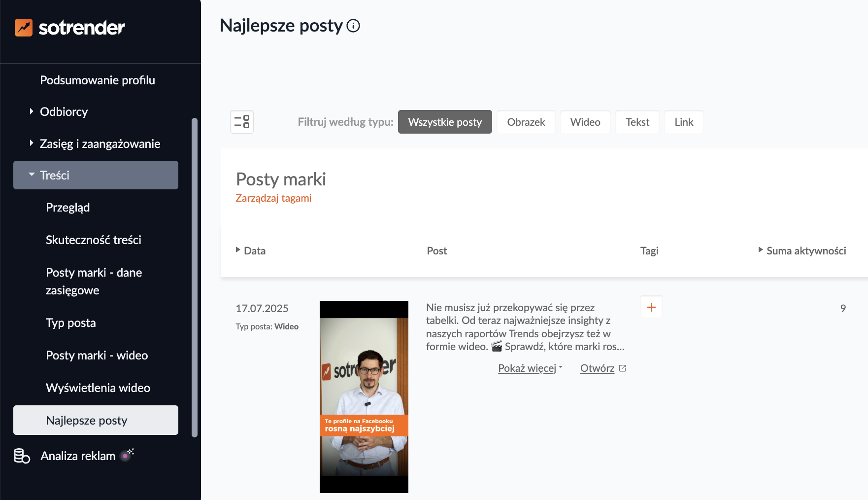Open Skuteczność treści in sidebar
This screenshot has width=868, height=500.
pos(94,240)
